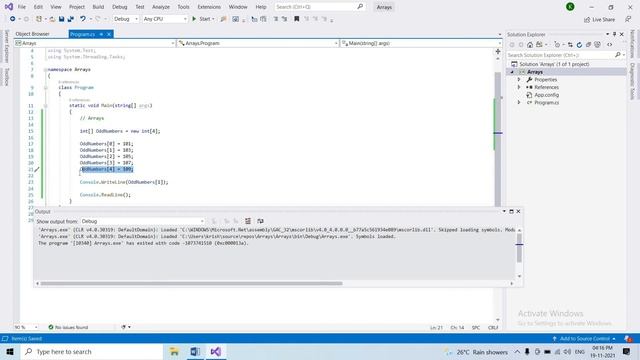Click the Visual Studio search box
Image resolution: width=640 pixels, height=360 pixels.
[x=320, y=7]
